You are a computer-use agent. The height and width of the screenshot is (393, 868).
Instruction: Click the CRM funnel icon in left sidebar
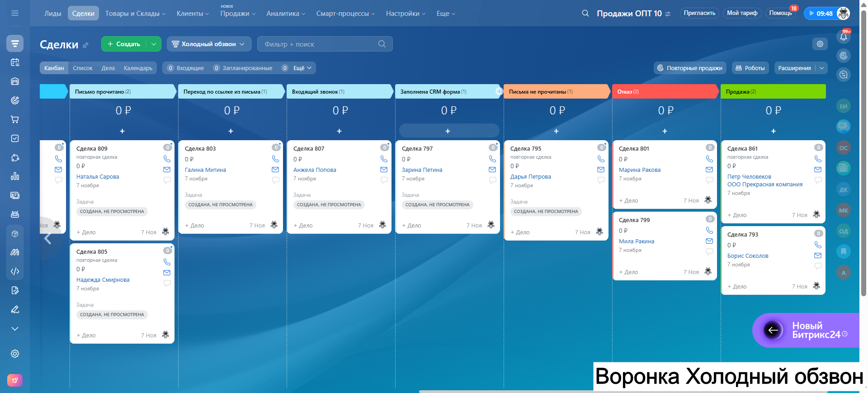[x=15, y=43]
